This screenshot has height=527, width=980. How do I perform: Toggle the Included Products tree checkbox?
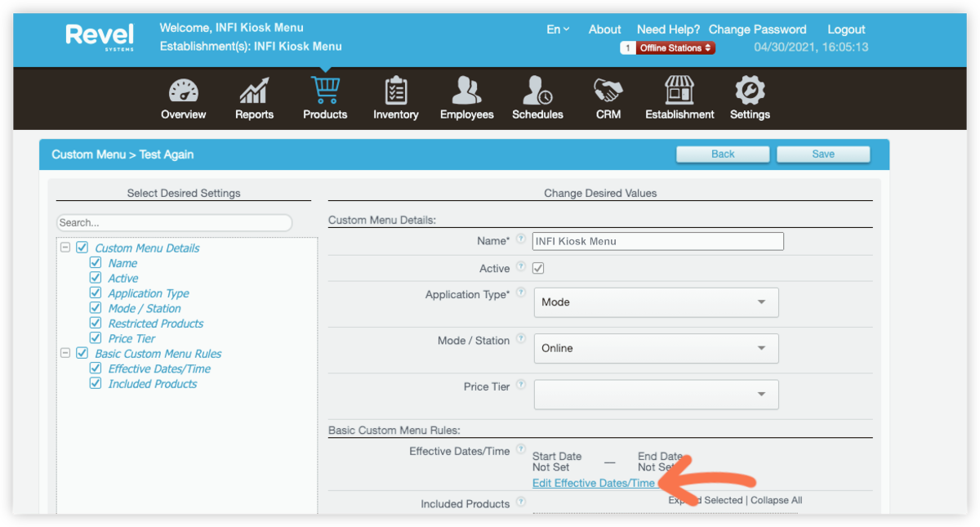95,383
